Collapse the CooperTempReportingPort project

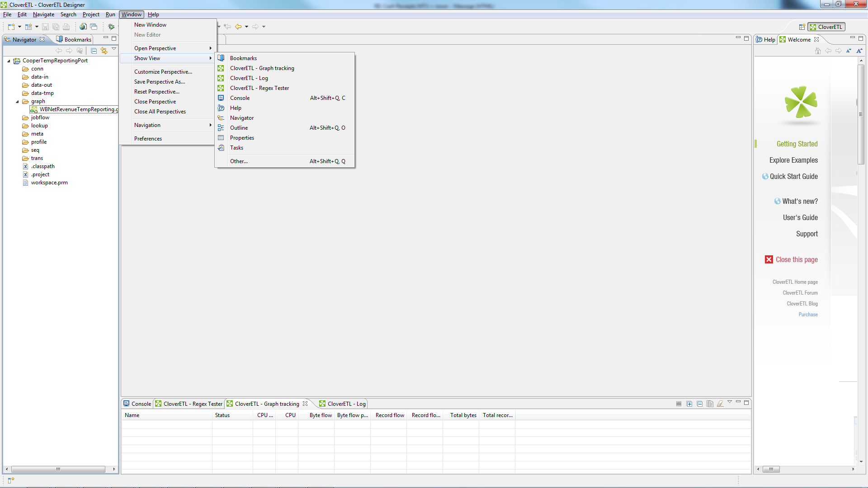click(x=9, y=61)
